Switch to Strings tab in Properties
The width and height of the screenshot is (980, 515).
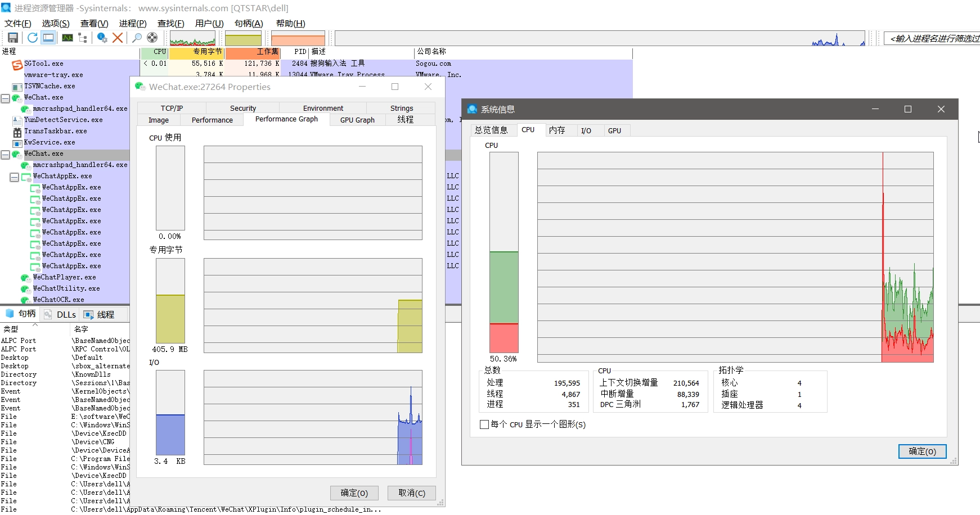402,108
